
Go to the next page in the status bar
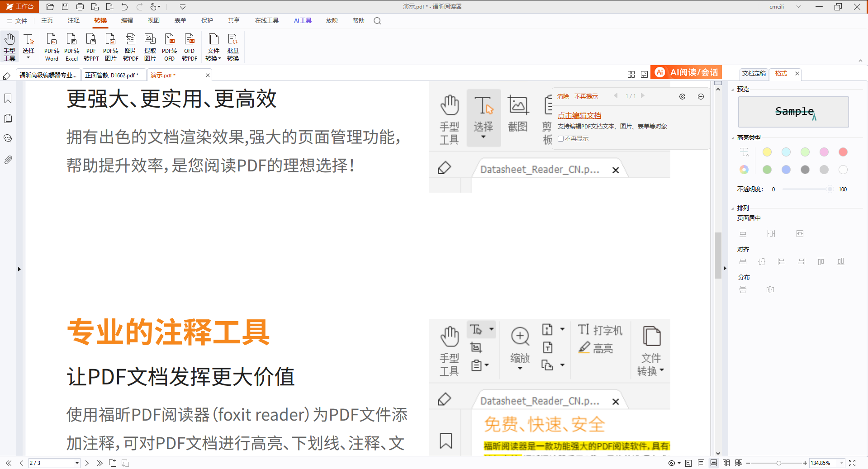pyautogui.click(x=87, y=463)
